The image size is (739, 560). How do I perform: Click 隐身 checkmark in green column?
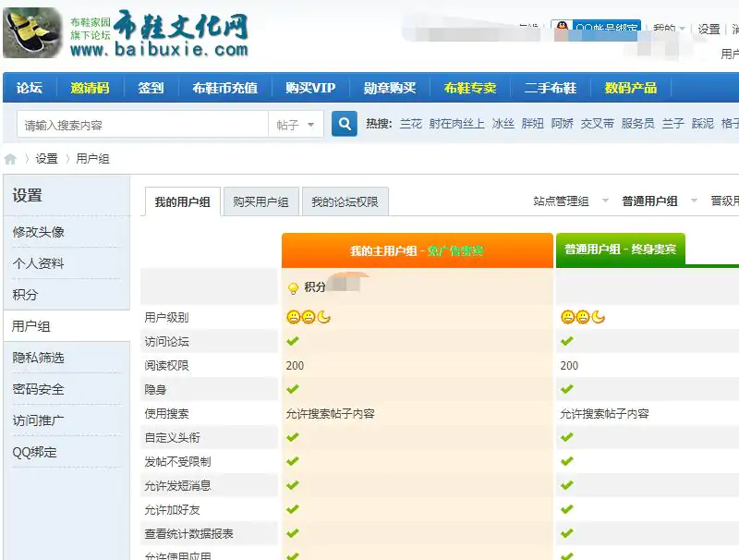pos(567,389)
